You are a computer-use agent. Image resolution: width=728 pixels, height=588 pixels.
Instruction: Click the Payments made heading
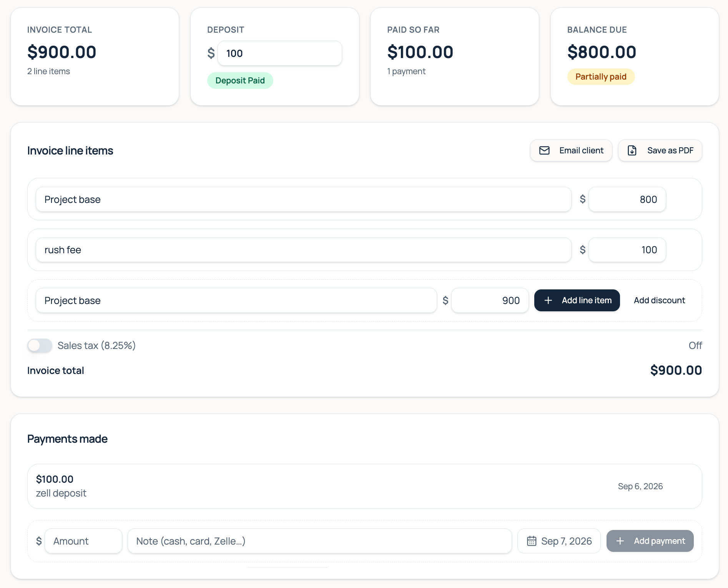tap(67, 439)
